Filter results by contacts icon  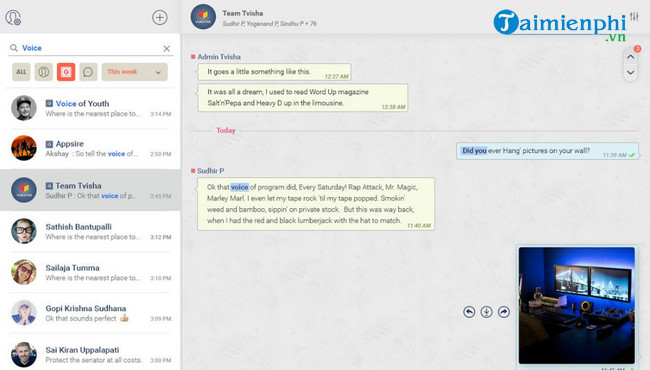coord(44,72)
